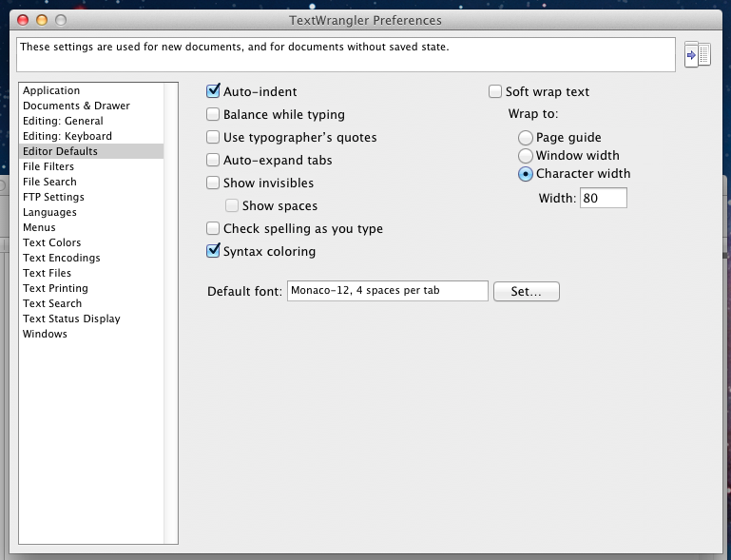Viewport: 731px width, 560px height.
Task: Check the Auto-expand tabs option
Action: (213, 160)
